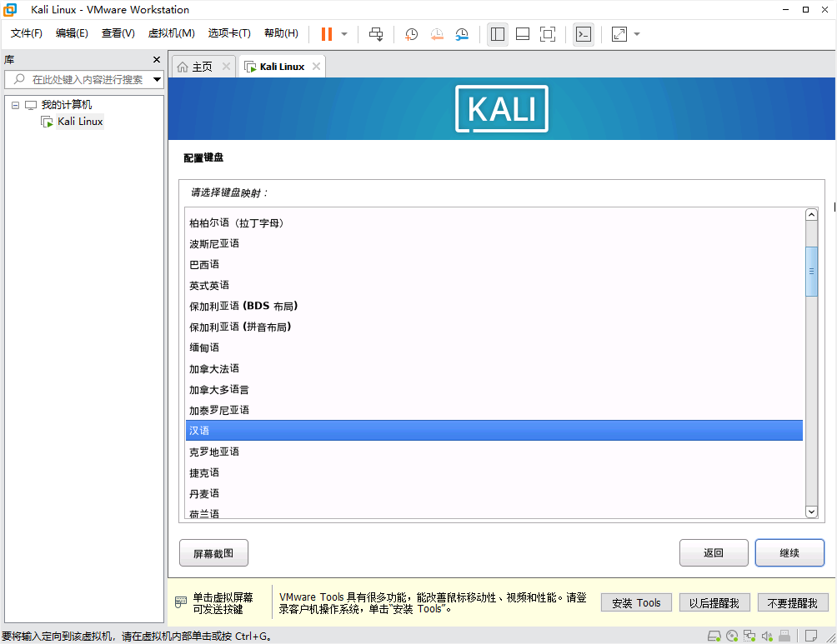Click scroll down arrow of keyboard list
The image size is (837, 644).
click(811, 512)
